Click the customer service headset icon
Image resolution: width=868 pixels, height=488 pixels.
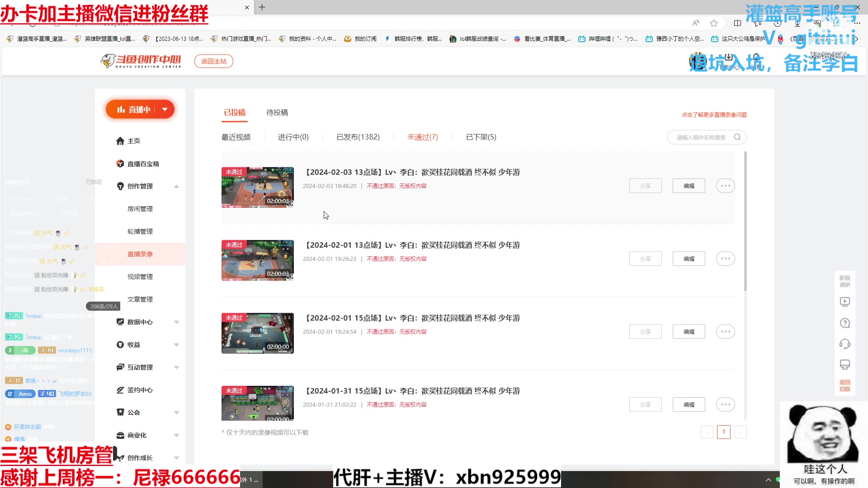coord(844,344)
